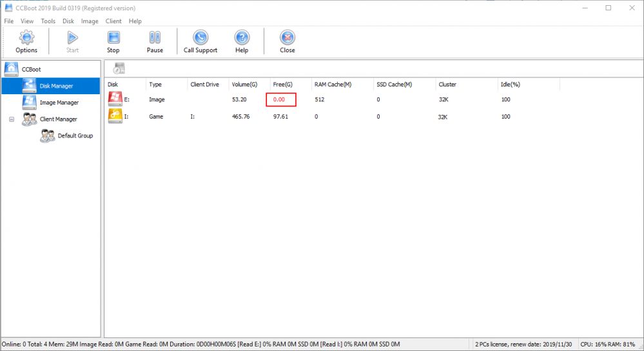The width and height of the screenshot is (644, 351).
Task: Click the Disk Manager tree icon
Action: coord(29,86)
